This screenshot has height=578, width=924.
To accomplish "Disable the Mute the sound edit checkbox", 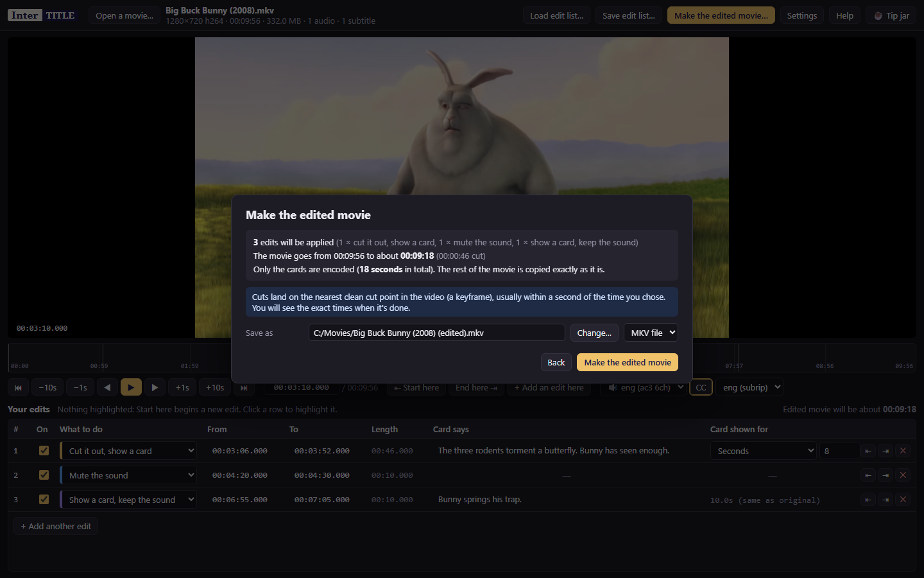I will 44,475.
